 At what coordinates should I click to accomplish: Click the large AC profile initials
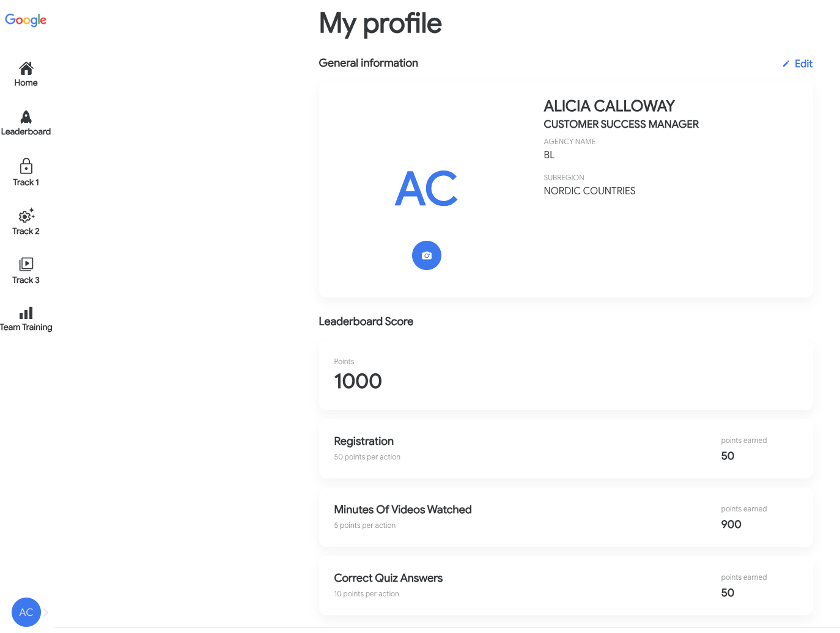tap(426, 189)
